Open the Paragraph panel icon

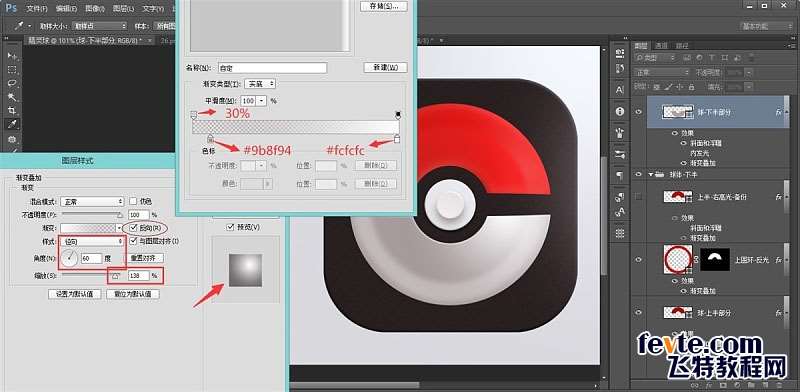[620, 175]
